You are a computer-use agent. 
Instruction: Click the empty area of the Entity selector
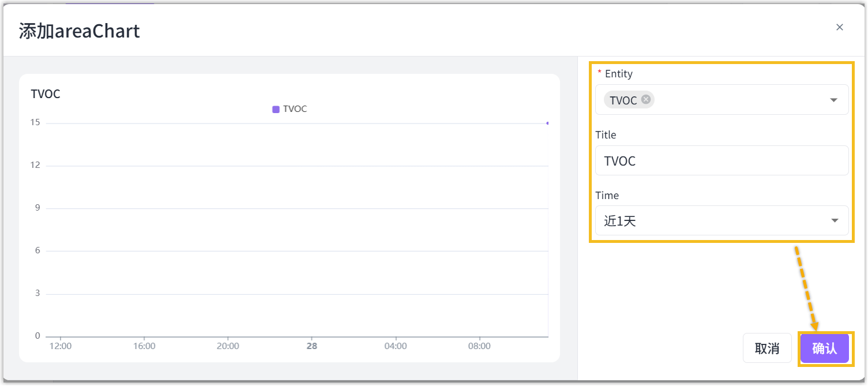(x=738, y=100)
